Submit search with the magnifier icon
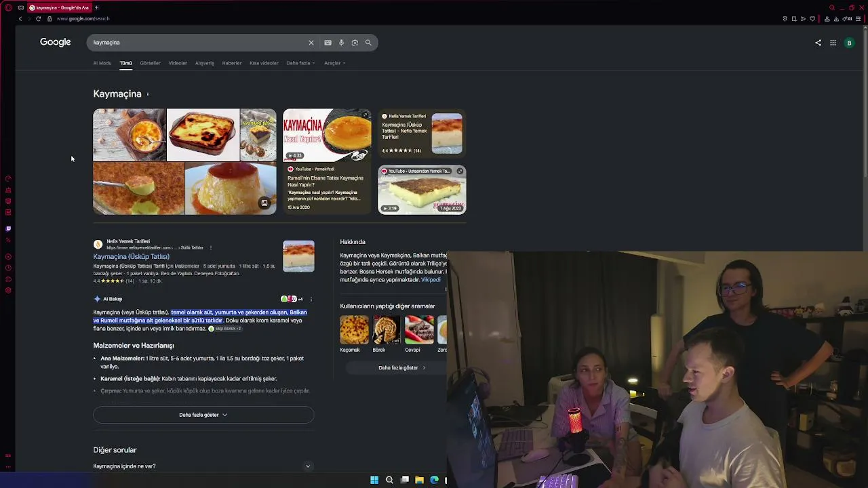This screenshot has width=868, height=488. (x=368, y=43)
